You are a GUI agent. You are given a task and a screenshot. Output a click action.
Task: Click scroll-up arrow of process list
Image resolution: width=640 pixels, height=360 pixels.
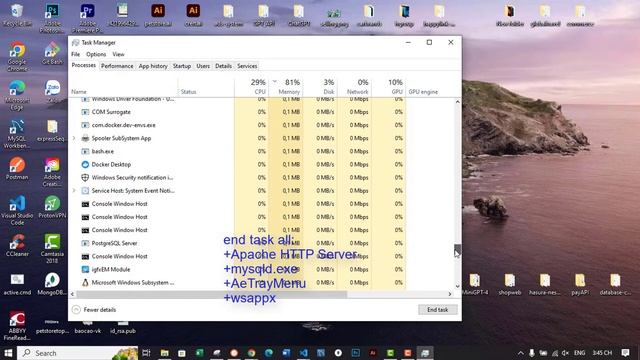[x=458, y=102]
